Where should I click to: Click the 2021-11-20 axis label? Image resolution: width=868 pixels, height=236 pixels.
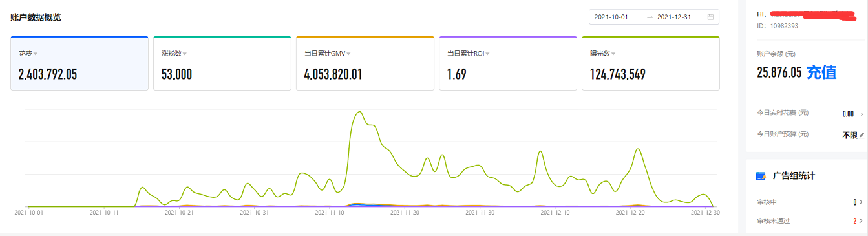pyautogui.click(x=405, y=212)
